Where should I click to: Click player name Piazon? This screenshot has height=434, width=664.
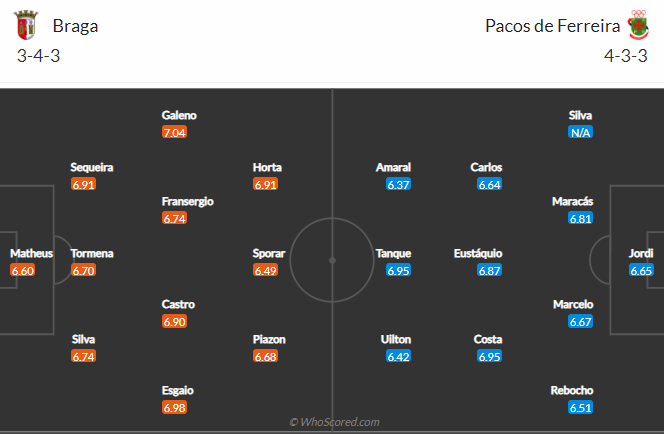[x=269, y=340]
